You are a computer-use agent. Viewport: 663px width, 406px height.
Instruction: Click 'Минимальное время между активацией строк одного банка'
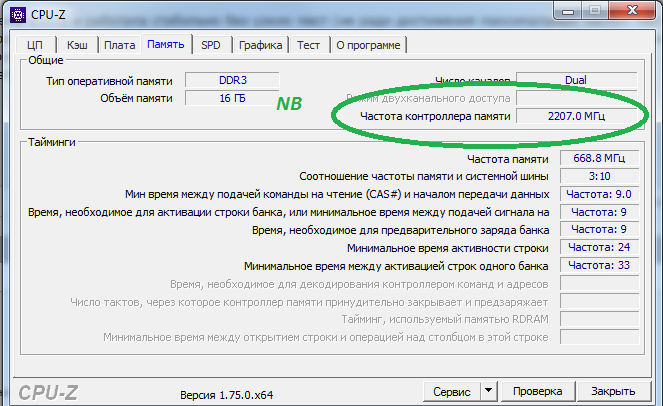tap(396, 266)
